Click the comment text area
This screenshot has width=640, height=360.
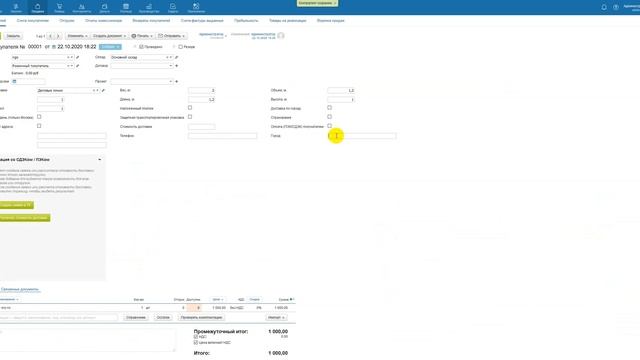tap(87, 340)
